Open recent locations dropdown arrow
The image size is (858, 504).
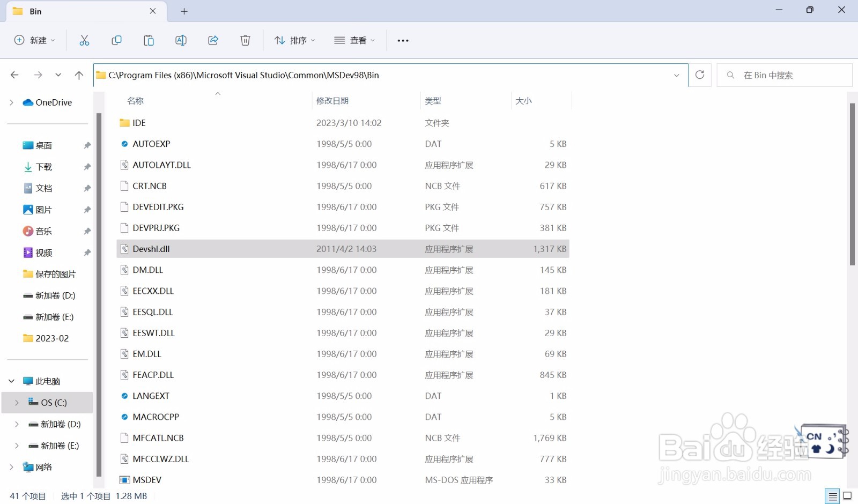click(x=58, y=75)
